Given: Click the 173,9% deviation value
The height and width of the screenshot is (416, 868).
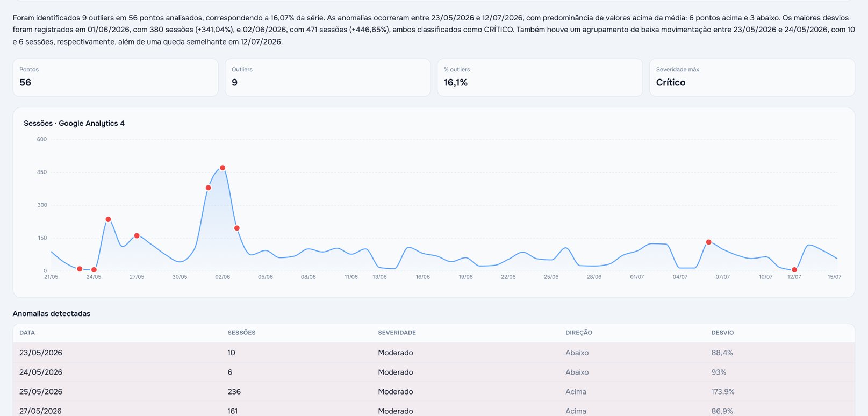Looking at the screenshot, I should coord(723,391).
